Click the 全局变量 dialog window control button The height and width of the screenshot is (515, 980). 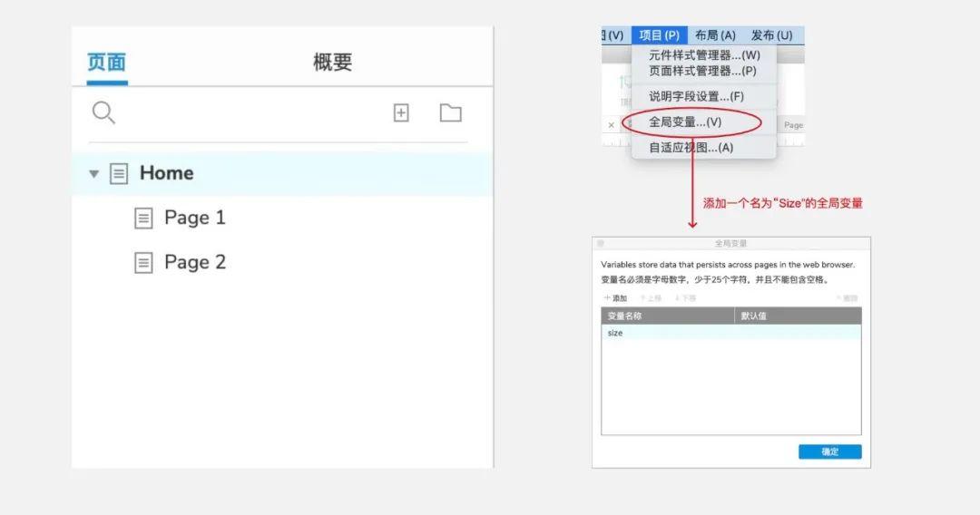601,244
